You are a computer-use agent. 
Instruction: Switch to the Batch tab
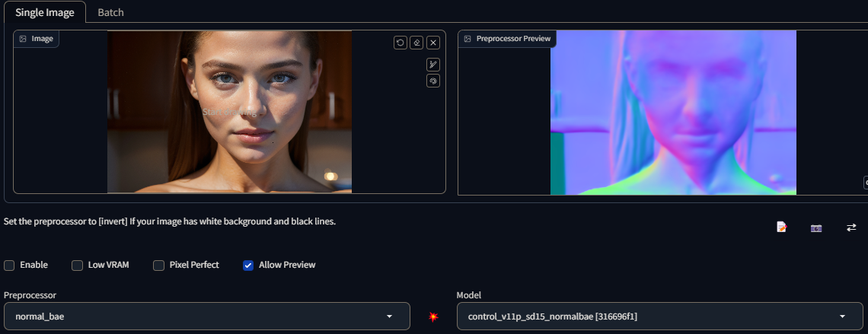point(110,12)
